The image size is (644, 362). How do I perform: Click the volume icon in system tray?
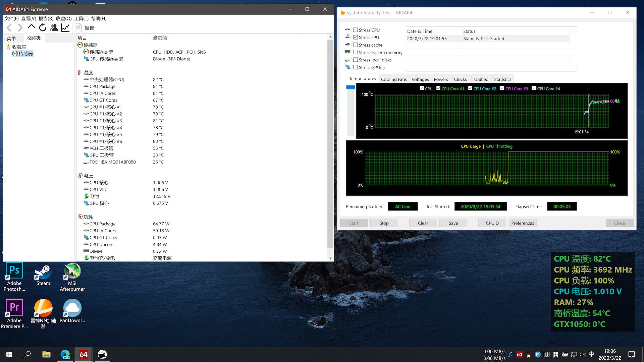tap(582, 354)
